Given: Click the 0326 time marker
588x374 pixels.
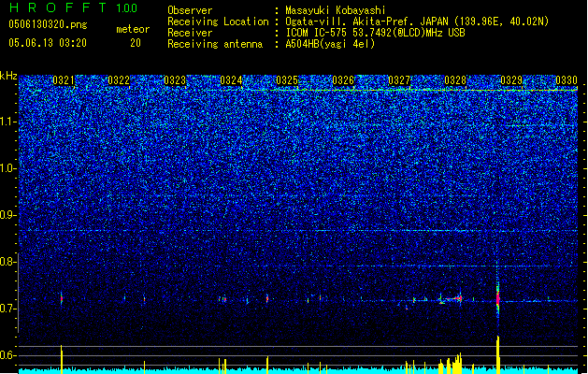Looking at the screenshot, I should pyautogui.click(x=343, y=80).
